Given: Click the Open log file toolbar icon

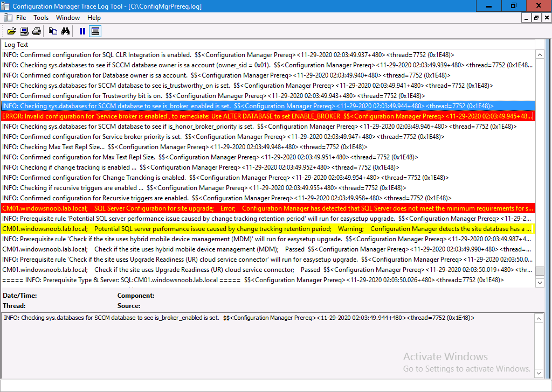Looking at the screenshot, I should (12, 31).
